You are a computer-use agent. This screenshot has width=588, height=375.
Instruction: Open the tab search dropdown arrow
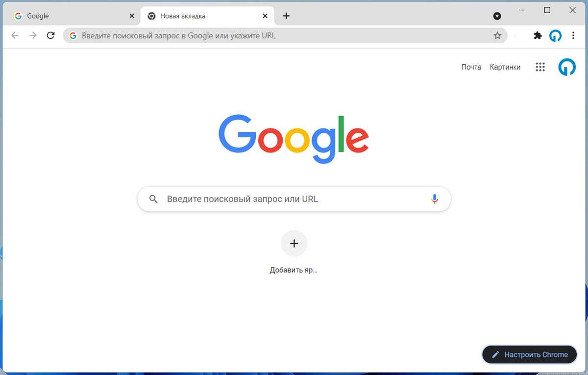[x=497, y=16]
